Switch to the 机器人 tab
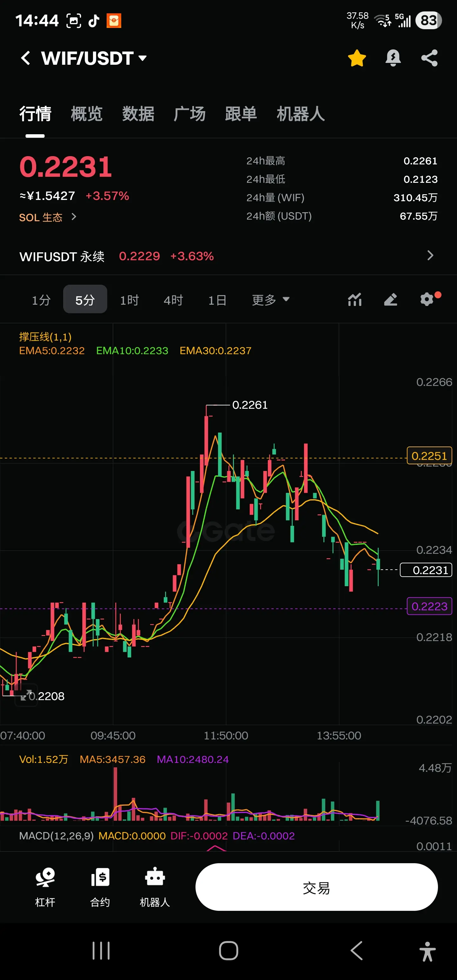Image resolution: width=457 pixels, height=980 pixels. tap(301, 114)
